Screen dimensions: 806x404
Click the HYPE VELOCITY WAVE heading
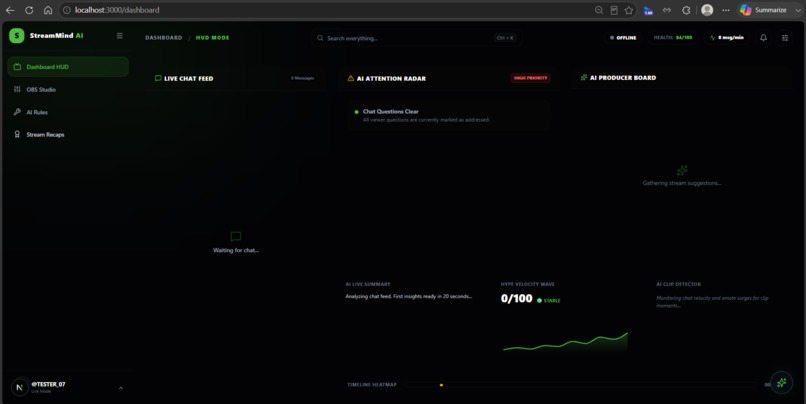coord(528,284)
